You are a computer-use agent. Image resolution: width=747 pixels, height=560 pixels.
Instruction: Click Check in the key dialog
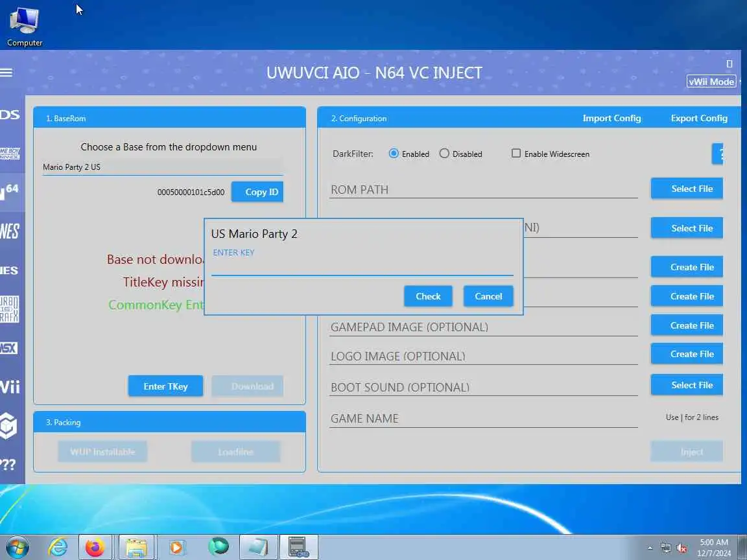tap(428, 296)
